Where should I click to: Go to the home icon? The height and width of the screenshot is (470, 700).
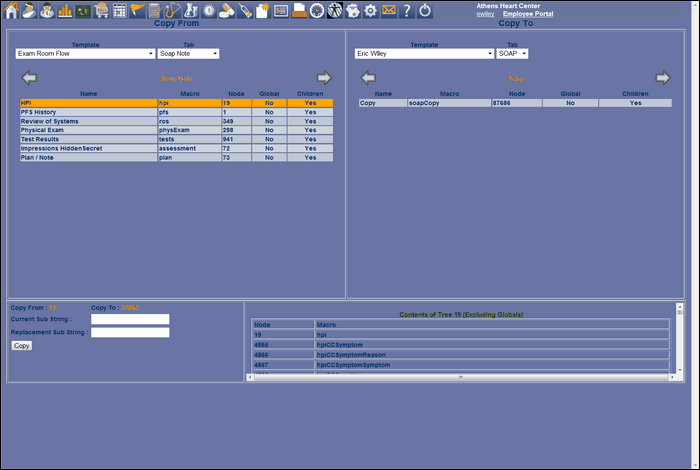[x=11, y=10]
